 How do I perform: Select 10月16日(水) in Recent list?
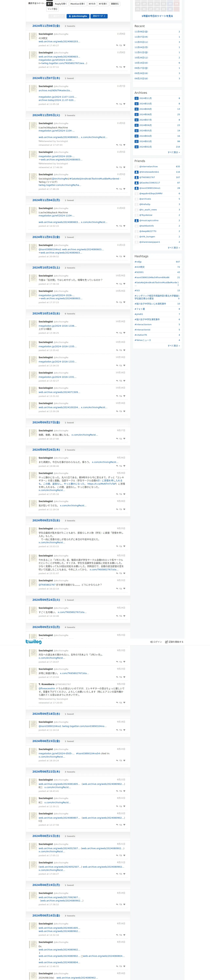pos(141,63)
